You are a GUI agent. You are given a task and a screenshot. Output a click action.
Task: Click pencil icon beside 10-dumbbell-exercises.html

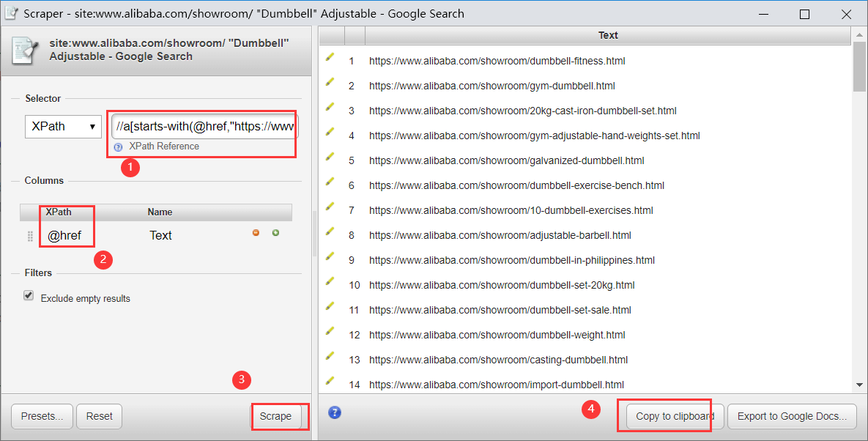point(330,207)
